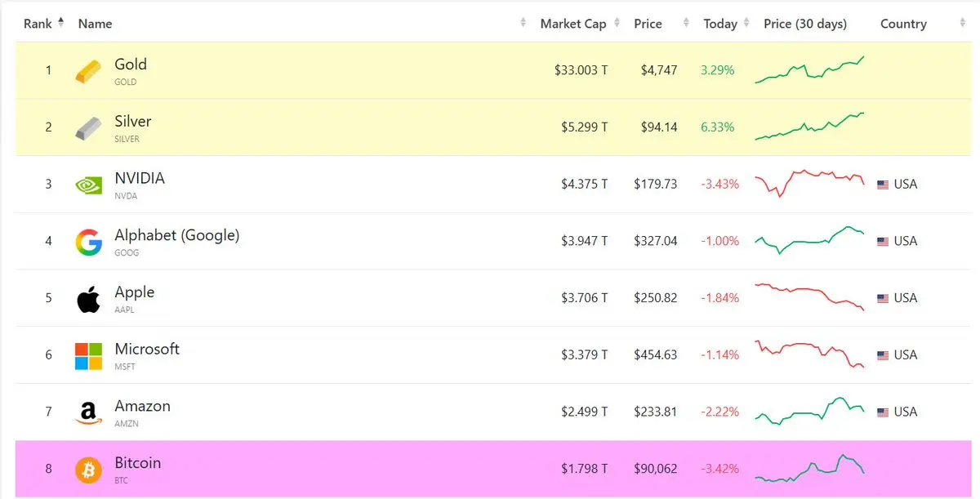Click the Bitcoin logo icon

pyautogui.click(x=89, y=470)
